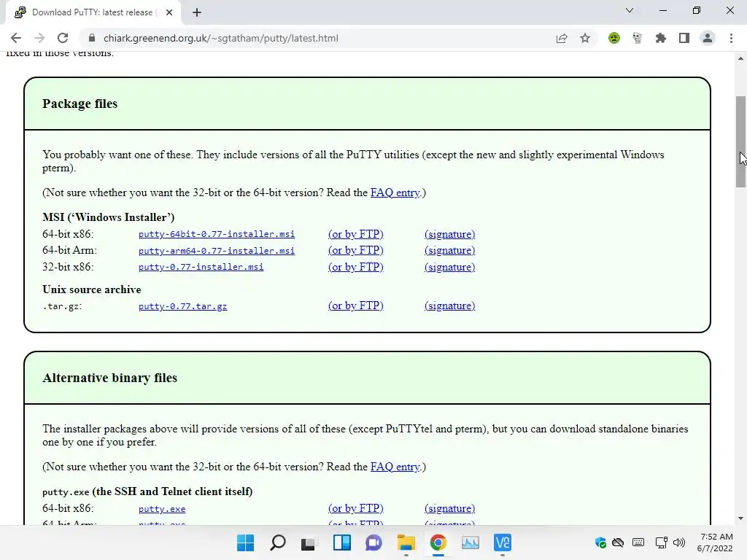Open signature for the .tar.gz archive
This screenshot has width=747, height=560.
point(449,306)
